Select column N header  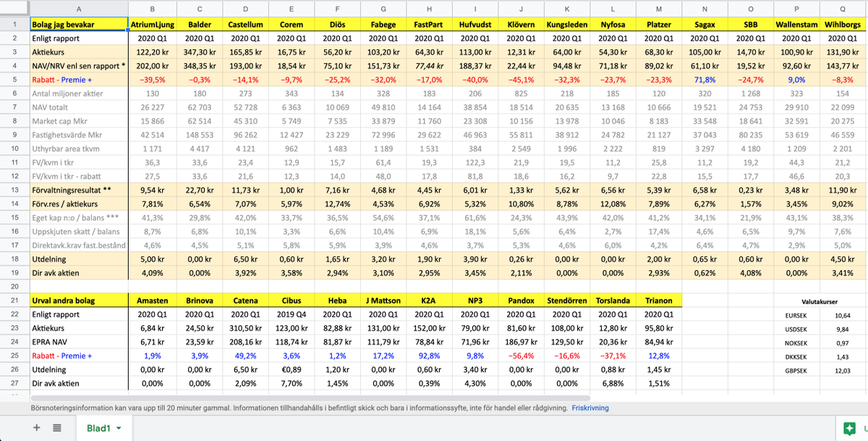[x=705, y=8]
